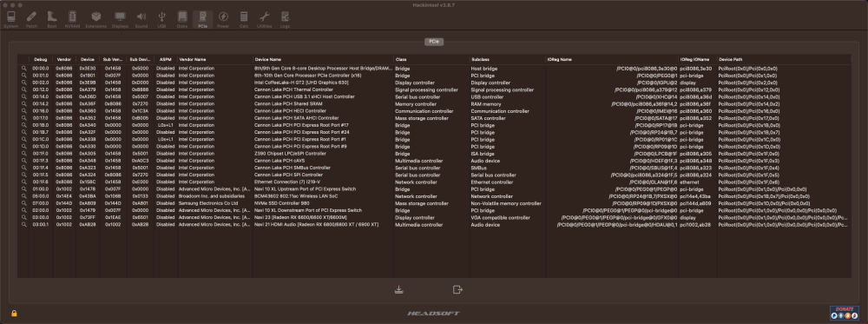
Task: Click magnifier icon for device 00:1F.3
Action: tap(23, 161)
